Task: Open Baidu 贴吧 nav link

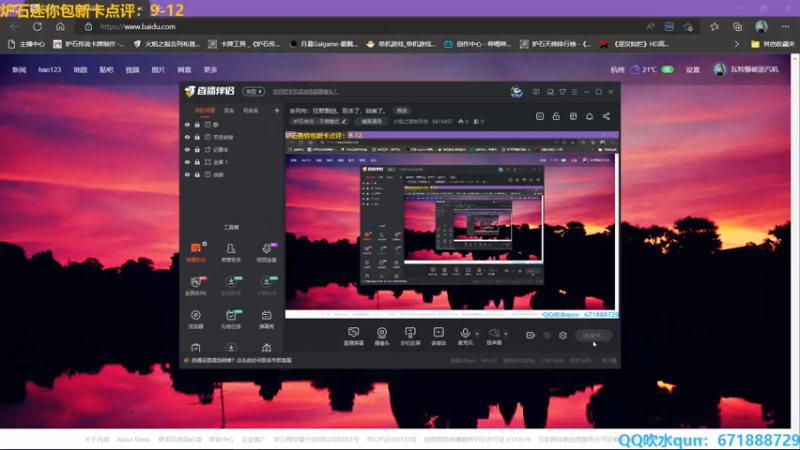Action: tap(106, 69)
